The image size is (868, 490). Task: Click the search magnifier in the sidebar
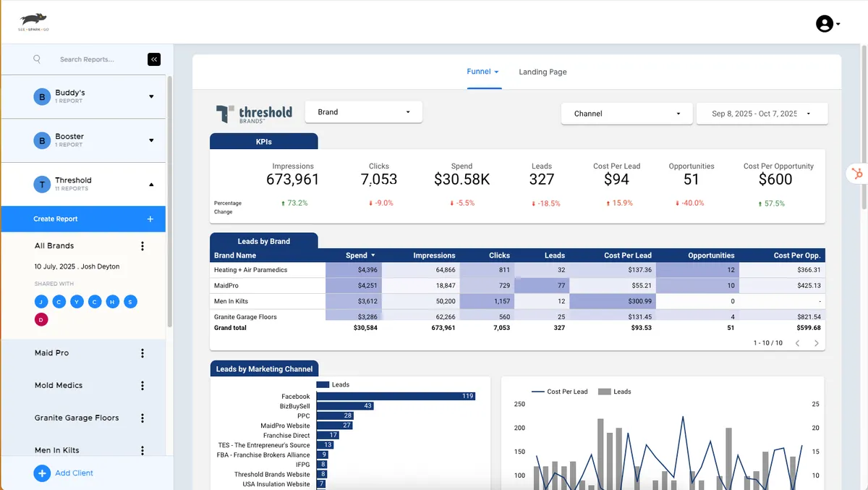[x=36, y=59]
